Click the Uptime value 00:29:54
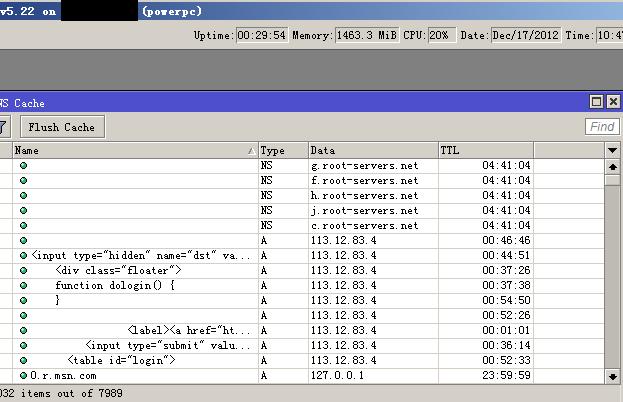Screen dimensions: 623x402 (262, 35)
